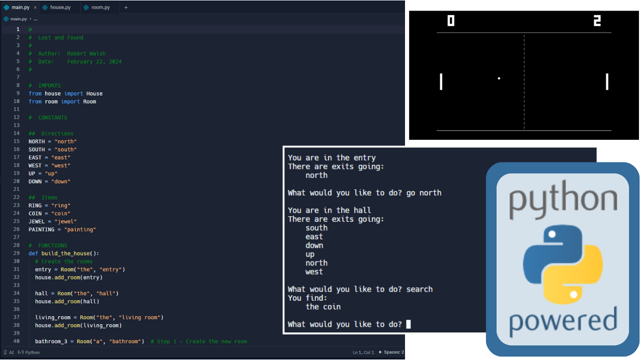Click the right paddle in the Pong game

pos(607,82)
